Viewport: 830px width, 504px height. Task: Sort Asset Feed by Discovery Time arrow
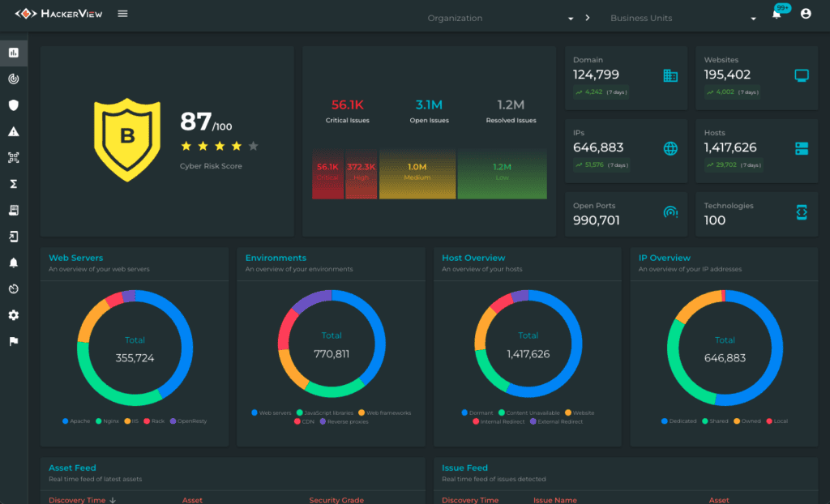pyautogui.click(x=113, y=500)
